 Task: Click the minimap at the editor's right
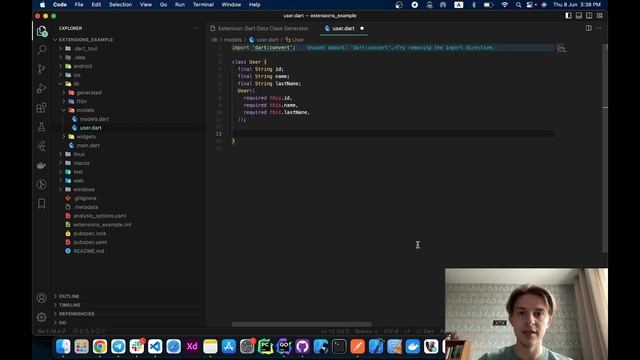pyautogui.click(x=561, y=49)
